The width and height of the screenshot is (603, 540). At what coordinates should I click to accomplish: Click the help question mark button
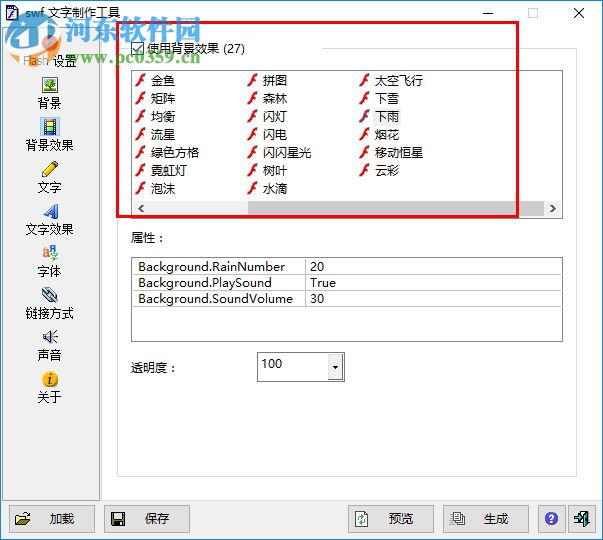click(x=551, y=519)
